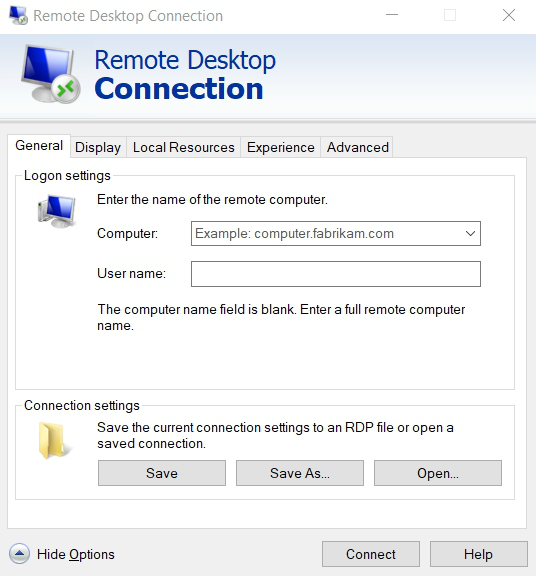Viewport: 536px width, 576px height.
Task: Open Help for Remote Desktop
Action: click(479, 554)
